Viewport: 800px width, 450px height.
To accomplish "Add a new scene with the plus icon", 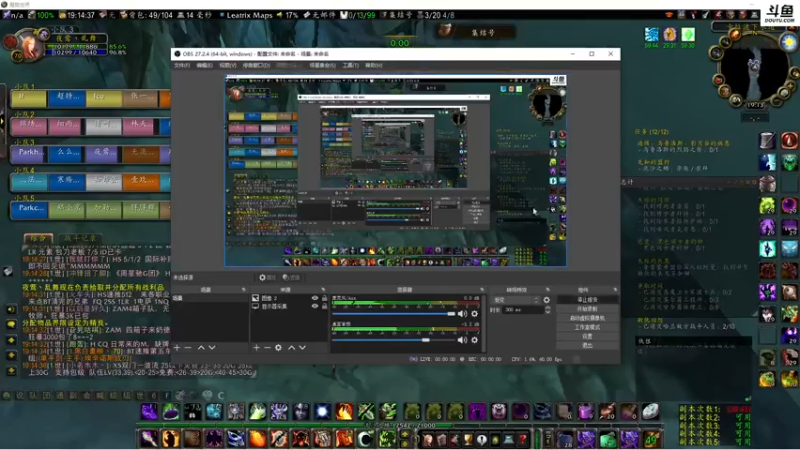I will [177, 347].
